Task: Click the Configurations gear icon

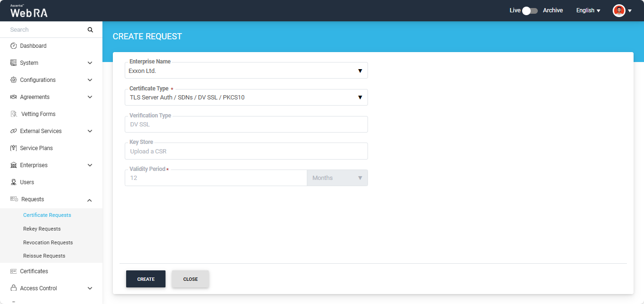Action: coord(14,80)
